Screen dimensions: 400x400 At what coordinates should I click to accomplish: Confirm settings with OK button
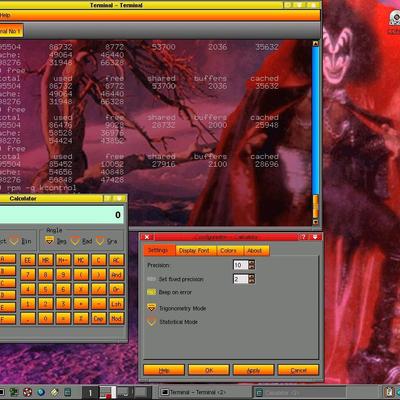(x=209, y=370)
